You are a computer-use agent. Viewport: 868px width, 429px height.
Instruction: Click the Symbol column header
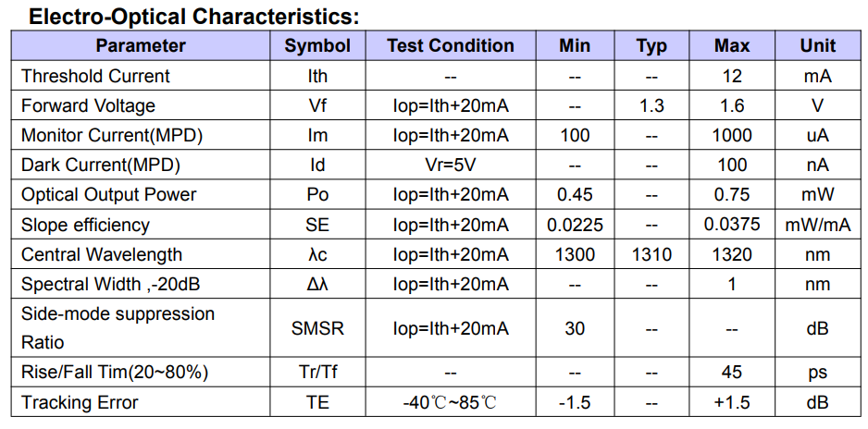[317, 46]
